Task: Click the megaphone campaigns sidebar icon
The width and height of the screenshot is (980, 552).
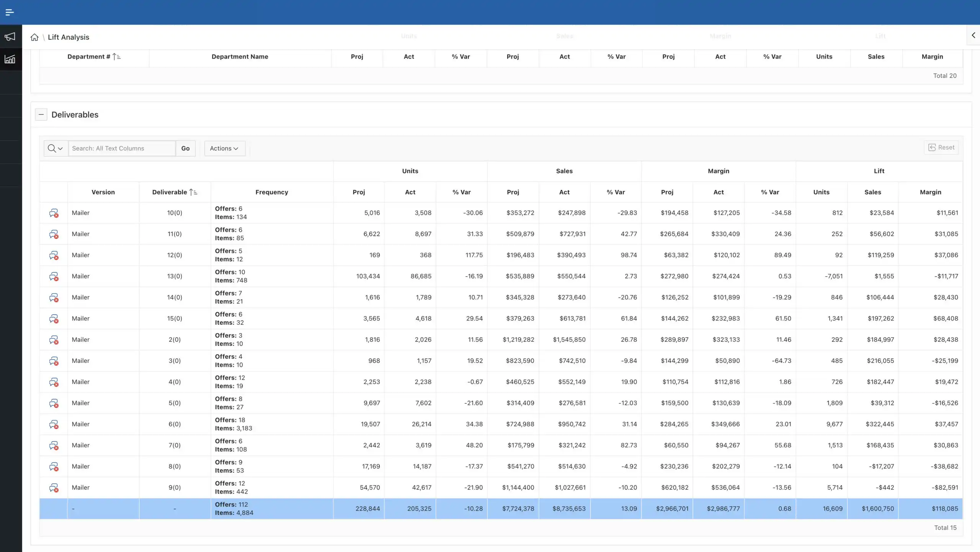Action: coord(10,37)
